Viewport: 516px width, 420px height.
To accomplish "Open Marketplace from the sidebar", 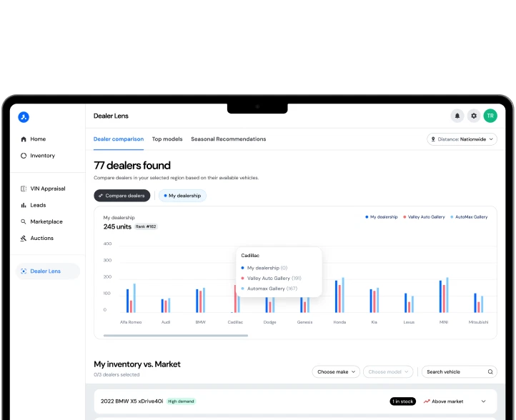I will click(x=46, y=221).
